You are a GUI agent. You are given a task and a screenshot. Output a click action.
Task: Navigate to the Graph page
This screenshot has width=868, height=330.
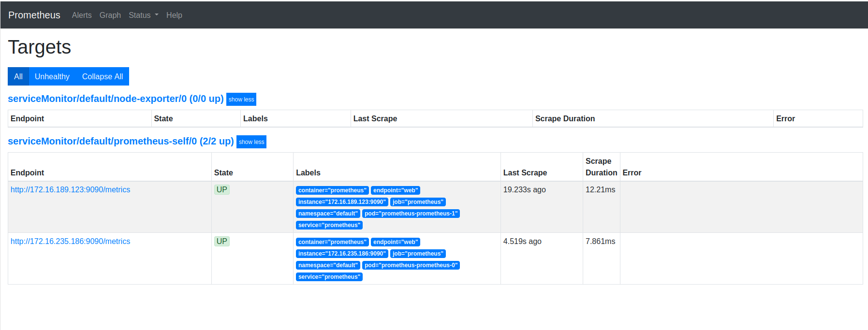pyautogui.click(x=110, y=15)
